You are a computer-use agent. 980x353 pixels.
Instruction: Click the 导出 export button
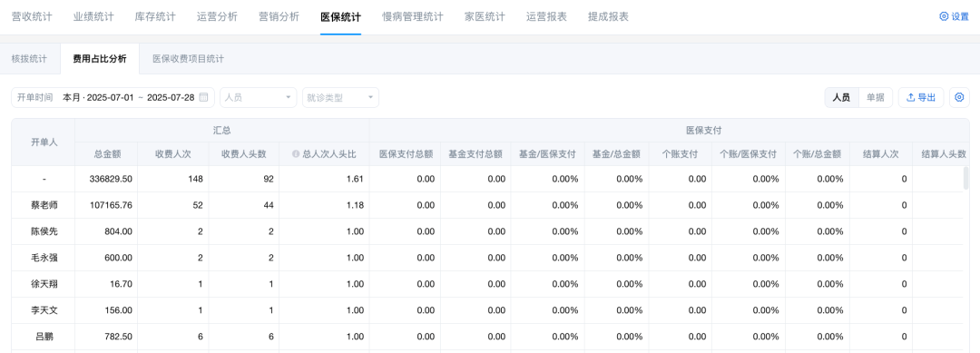(921, 97)
